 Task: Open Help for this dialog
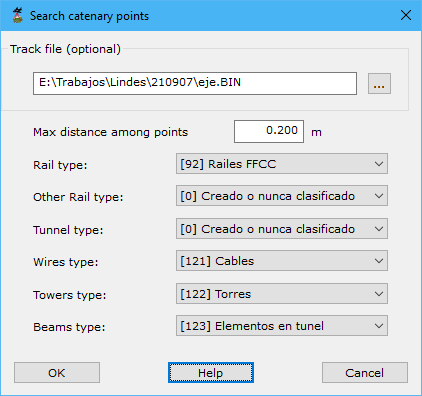[x=211, y=373]
